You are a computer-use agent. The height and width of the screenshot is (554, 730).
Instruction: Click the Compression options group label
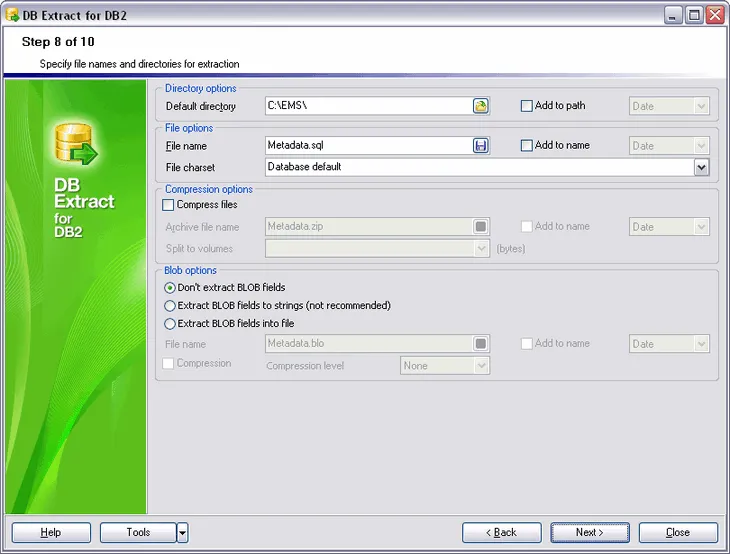tap(209, 189)
